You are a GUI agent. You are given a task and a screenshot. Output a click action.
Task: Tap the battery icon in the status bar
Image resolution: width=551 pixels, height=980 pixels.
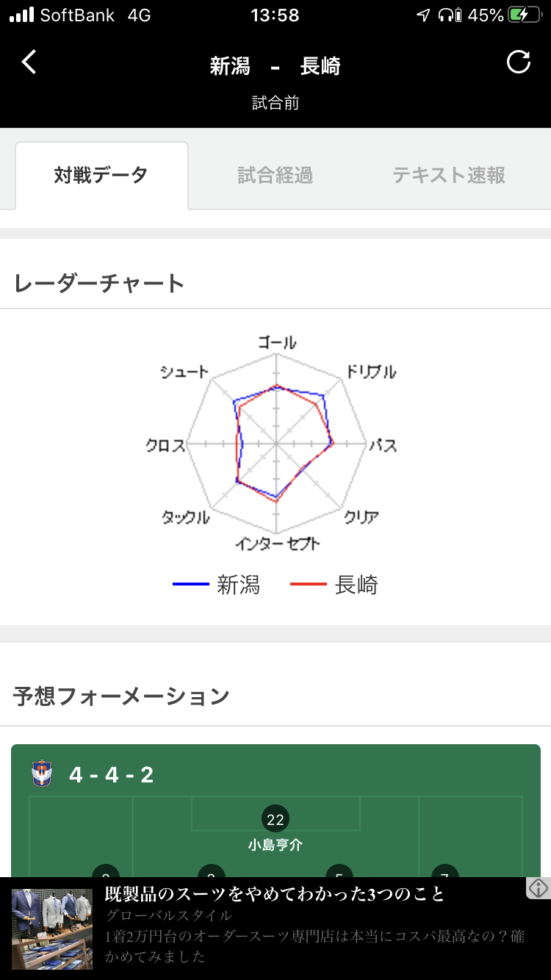(528, 15)
